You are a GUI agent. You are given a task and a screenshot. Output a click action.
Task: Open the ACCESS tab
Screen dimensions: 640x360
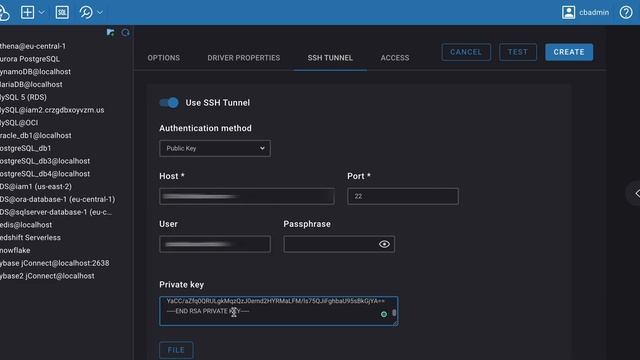click(395, 58)
